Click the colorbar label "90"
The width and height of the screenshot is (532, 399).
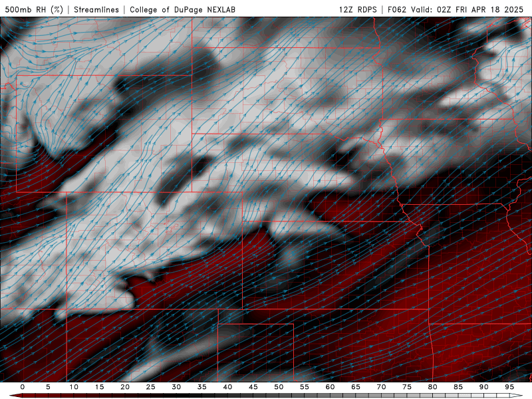(x=484, y=387)
